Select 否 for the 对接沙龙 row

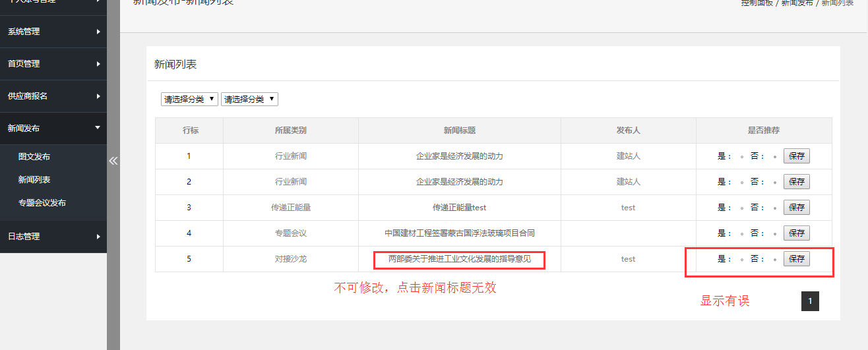[x=774, y=260]
